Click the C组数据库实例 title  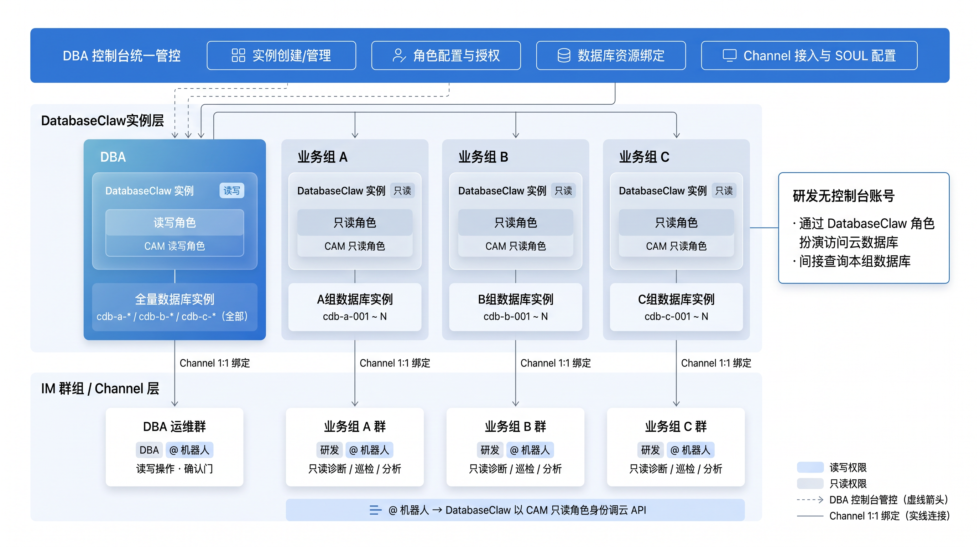pyautogui.click(x=676, y=299)
